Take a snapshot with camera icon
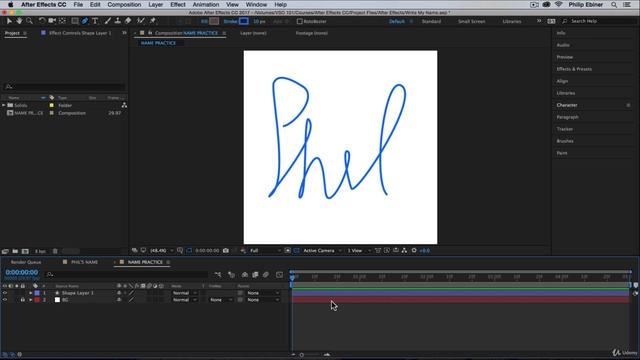Screen dimensions: 640x360 (x=226, y=250)
